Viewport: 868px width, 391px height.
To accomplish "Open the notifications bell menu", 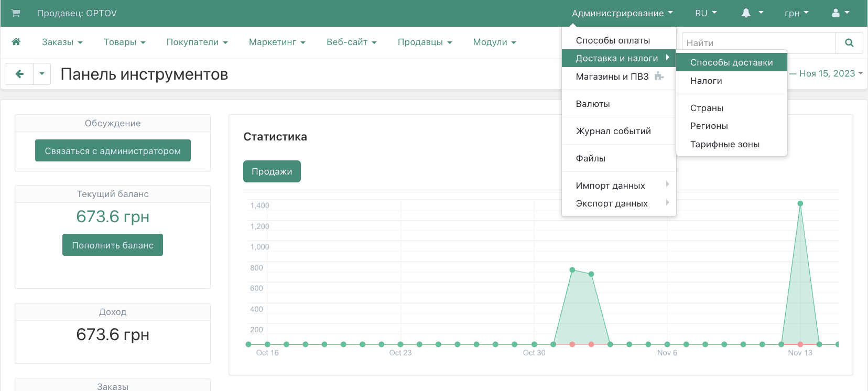I will 752,13.
